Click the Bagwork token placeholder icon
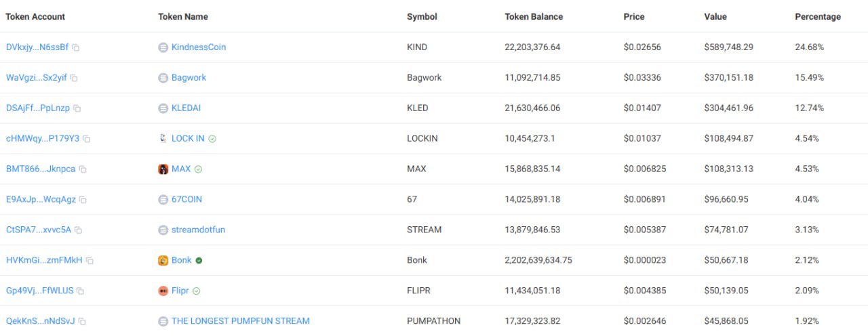 coord(163,78)
